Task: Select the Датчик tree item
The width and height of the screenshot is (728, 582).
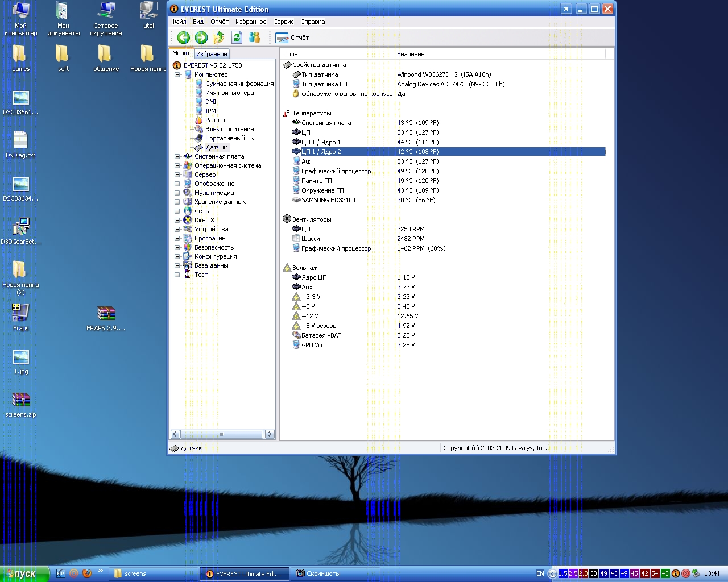Action: pos(216,147)
